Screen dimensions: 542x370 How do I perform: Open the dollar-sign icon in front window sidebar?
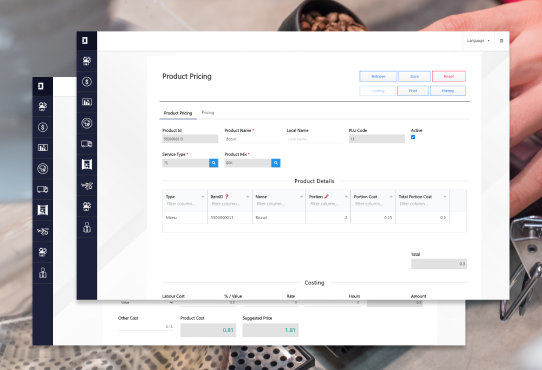tap(87, 82)
